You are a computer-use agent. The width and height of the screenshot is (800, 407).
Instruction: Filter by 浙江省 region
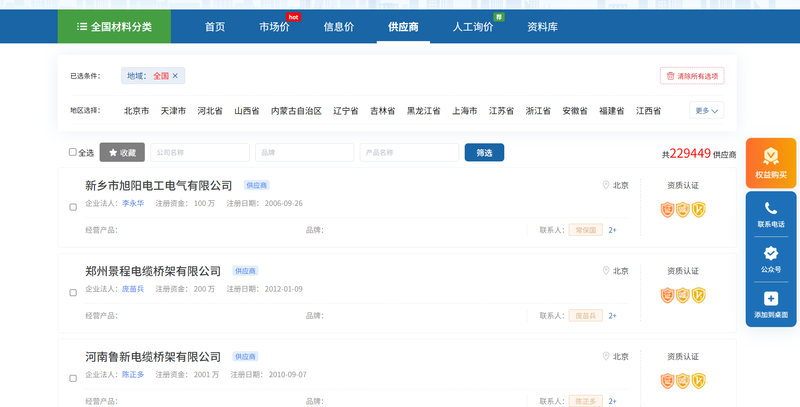click(538, 111)
